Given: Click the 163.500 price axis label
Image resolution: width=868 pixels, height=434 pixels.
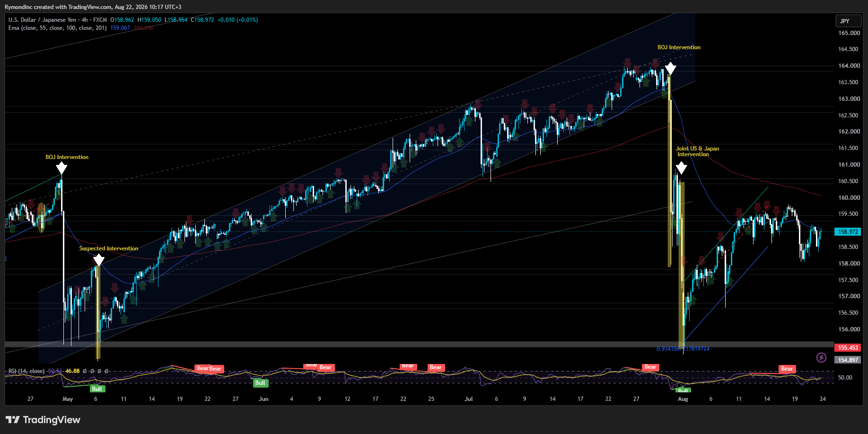Looking at the screenshot, I should point(849,82).
